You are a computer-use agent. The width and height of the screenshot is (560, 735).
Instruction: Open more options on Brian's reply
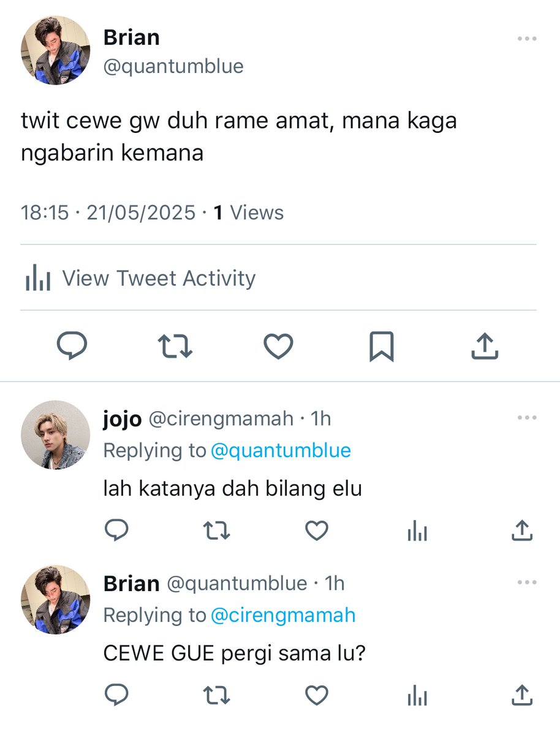[527, 582]
